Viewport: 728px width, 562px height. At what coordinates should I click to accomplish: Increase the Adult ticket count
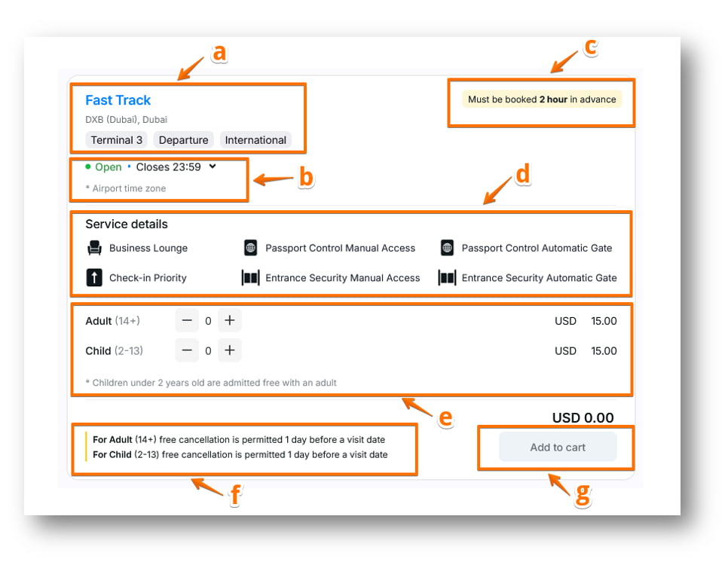[x=230, y=321]
